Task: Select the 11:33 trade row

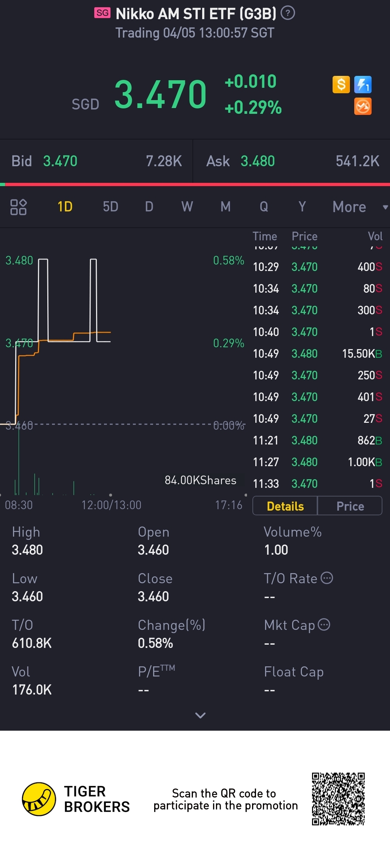Action: pos(317,484)
